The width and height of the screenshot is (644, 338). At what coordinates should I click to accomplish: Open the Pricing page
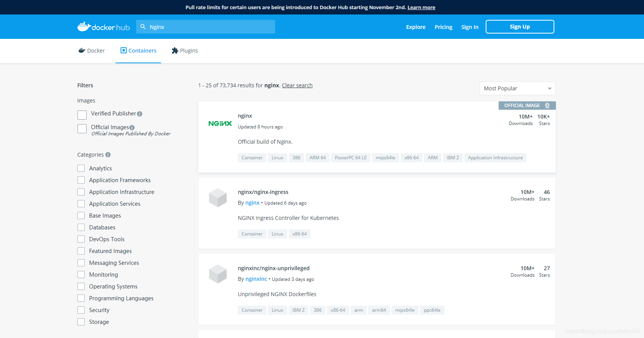[x=443, y=27]
